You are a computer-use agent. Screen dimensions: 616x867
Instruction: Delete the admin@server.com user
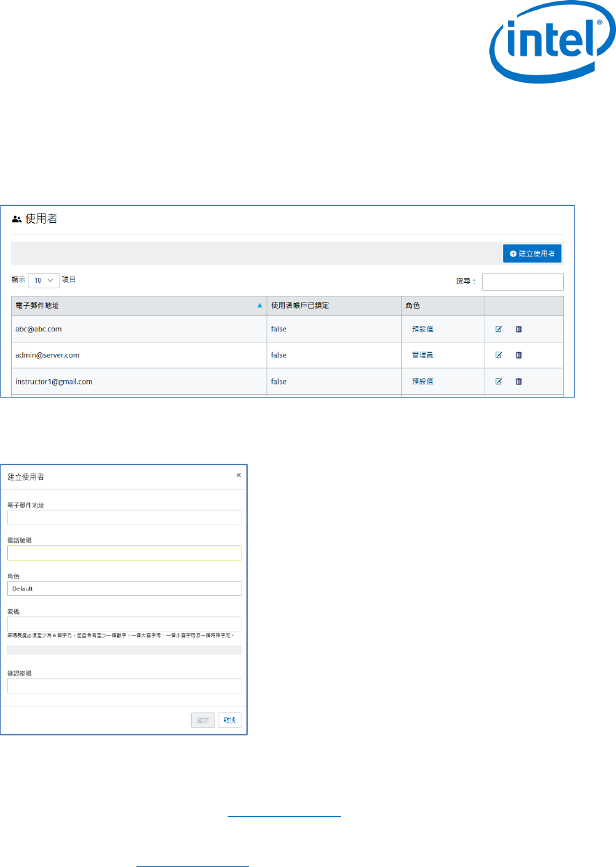[x=519, y=355]
